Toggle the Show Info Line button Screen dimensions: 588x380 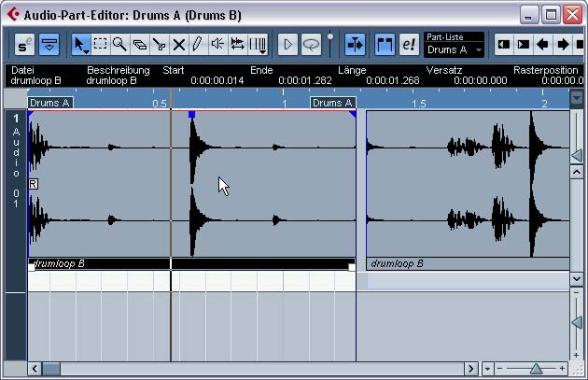coord(49,45)
